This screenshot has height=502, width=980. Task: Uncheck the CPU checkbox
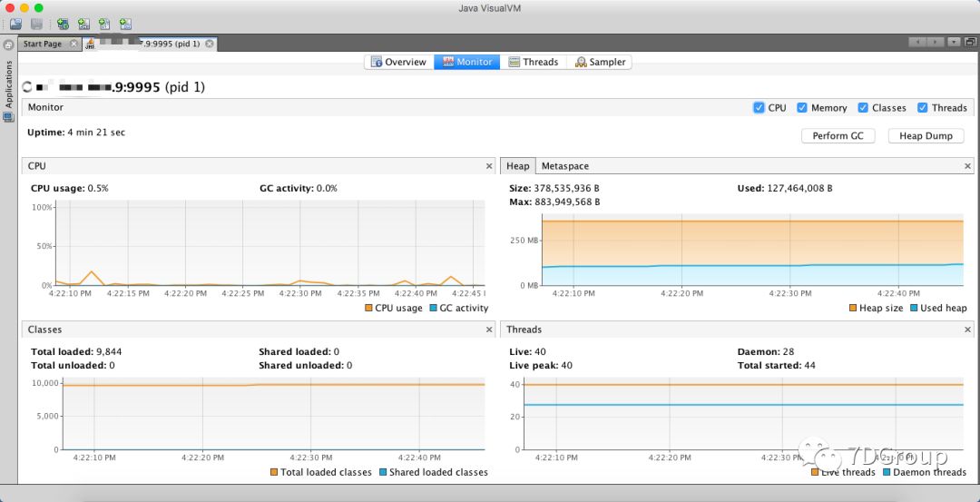(759, 107)
